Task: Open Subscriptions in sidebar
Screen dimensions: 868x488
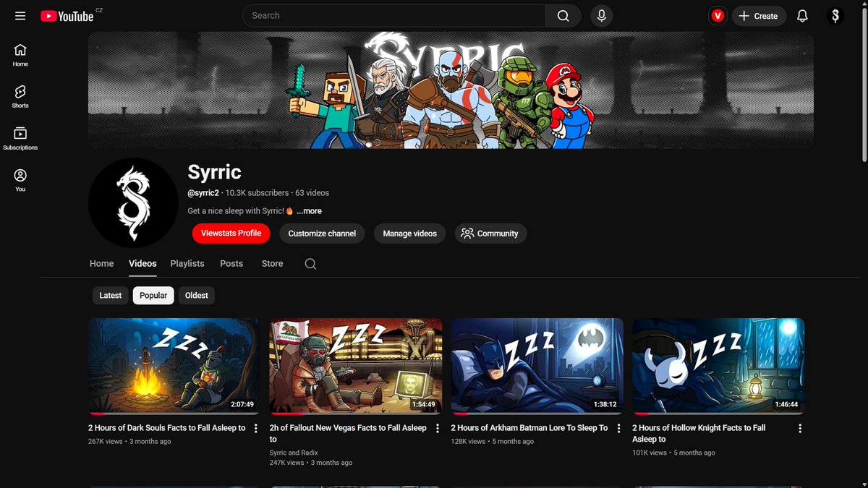Action: (20, 138)
